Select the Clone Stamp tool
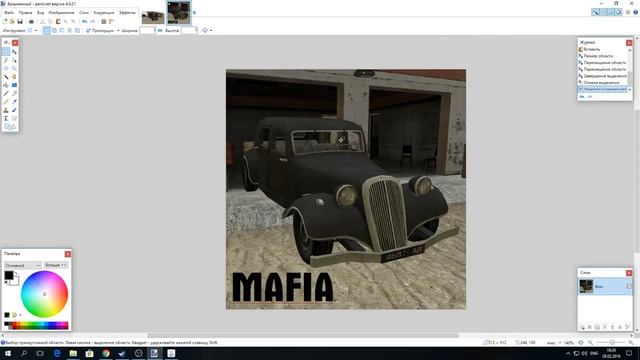 [x=6, y=110]
